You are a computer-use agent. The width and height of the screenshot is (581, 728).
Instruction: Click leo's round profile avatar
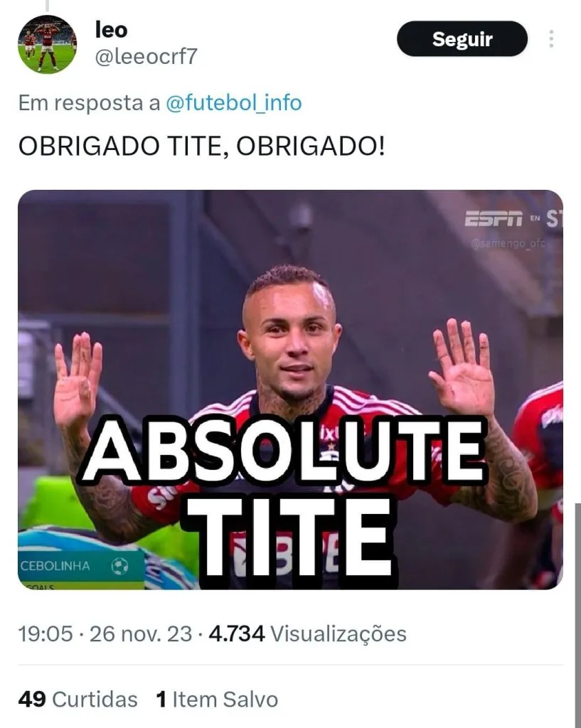click(48, 45)
